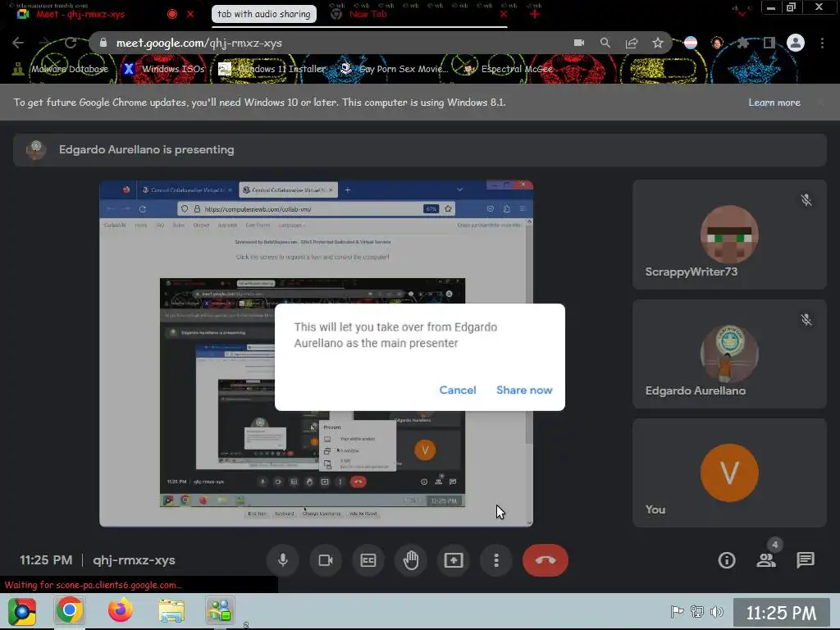Click Cancel in the presenter dialog

458,390
